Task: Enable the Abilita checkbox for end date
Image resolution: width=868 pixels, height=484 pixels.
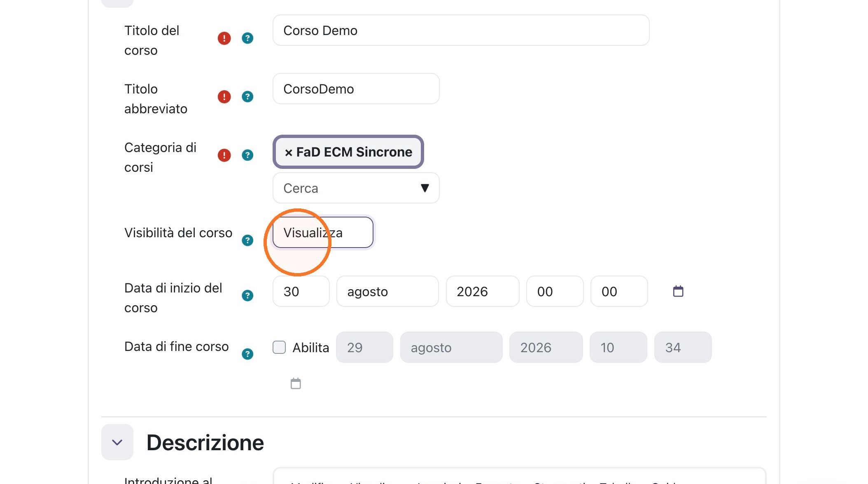Action: (x=279, y=347)
